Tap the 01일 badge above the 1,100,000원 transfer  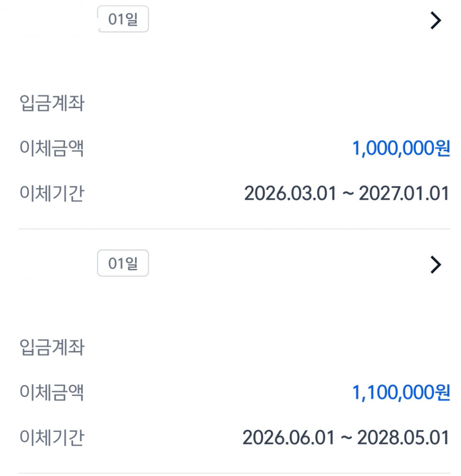point(123,263)
